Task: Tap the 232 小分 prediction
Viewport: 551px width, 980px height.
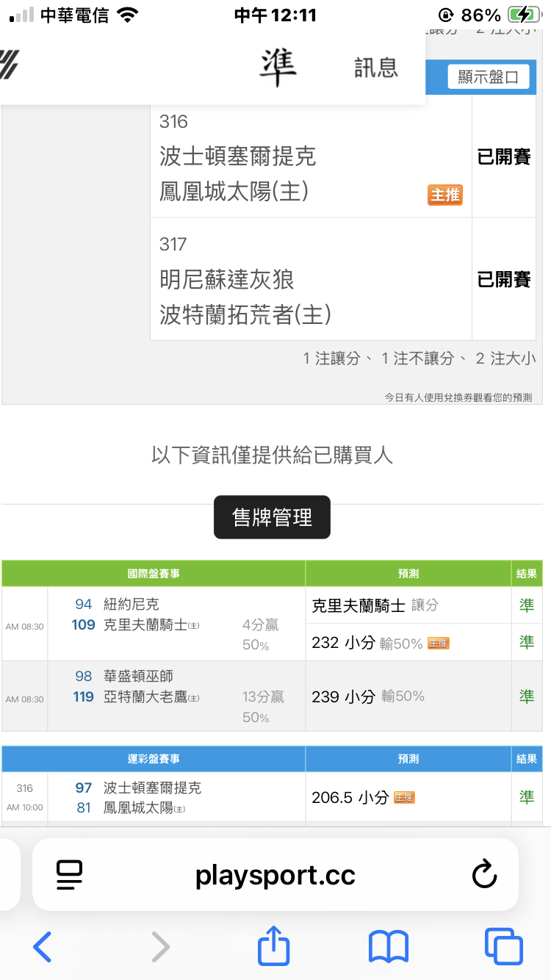Action: (x=343, y=643)
